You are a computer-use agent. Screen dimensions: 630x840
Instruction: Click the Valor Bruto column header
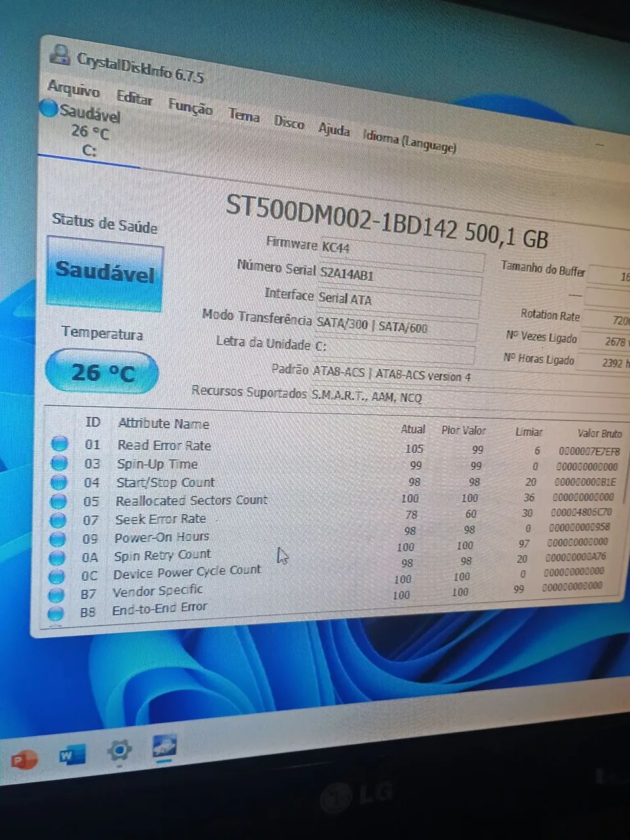point(599,434)
